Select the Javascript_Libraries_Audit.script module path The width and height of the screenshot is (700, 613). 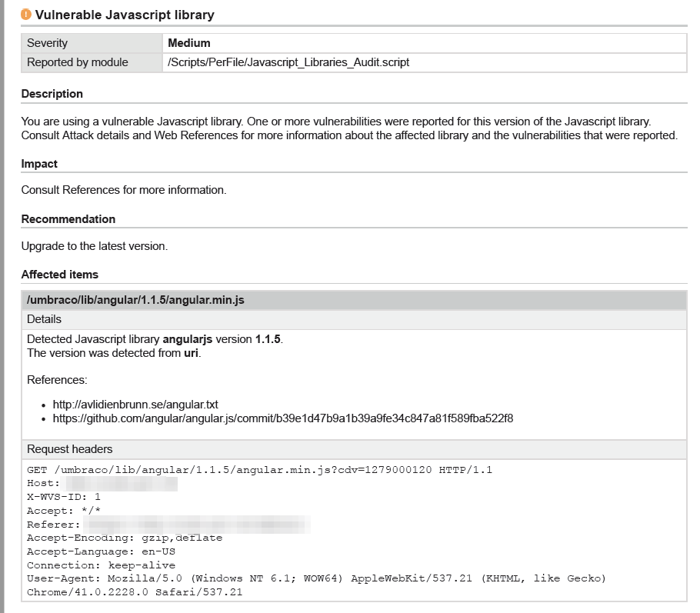tap(288, 62)
